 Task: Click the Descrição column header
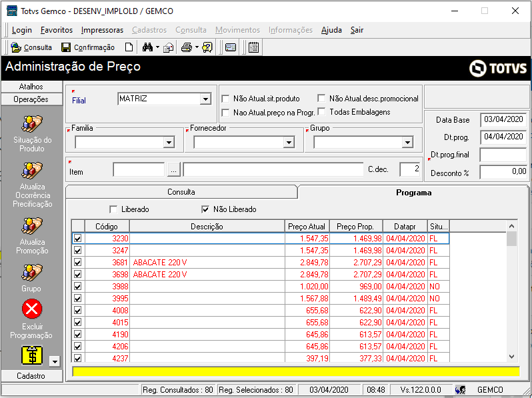(207, 226)
